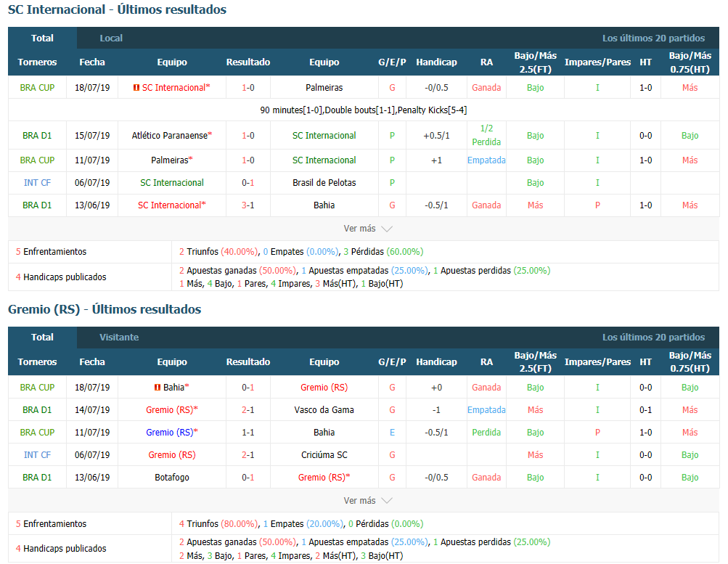Click '1/2 Perdida' RA cell

[x=486, y=135]
